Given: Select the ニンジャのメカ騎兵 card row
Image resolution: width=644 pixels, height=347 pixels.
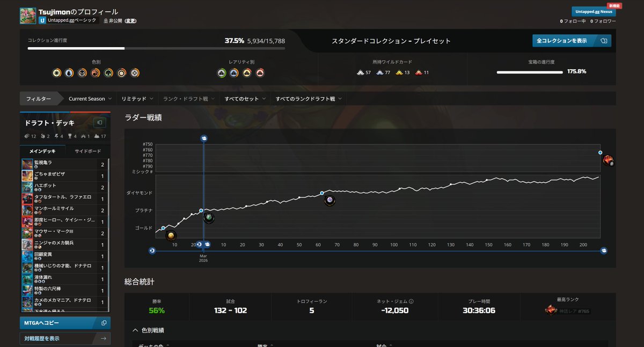Looking at the screenshot, I should click(64, 245).
